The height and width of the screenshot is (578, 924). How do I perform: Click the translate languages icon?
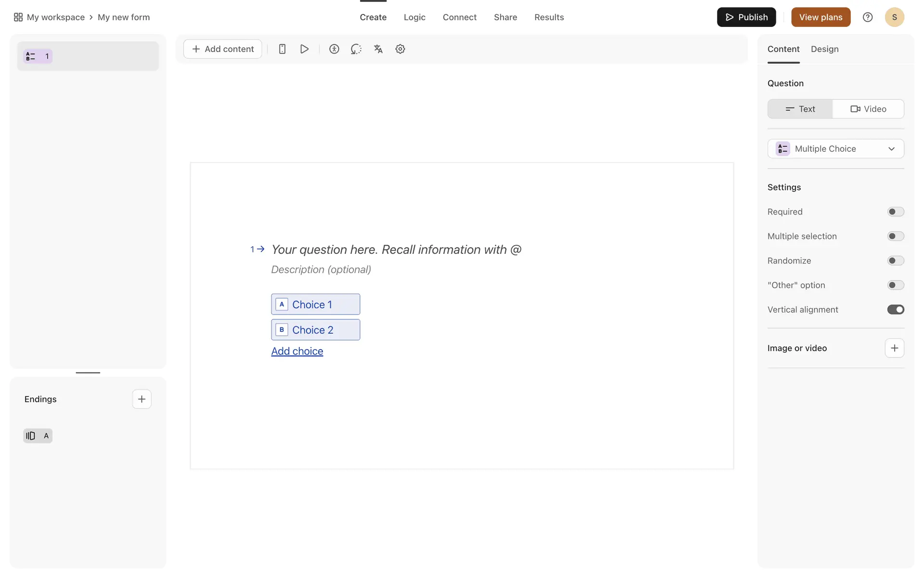(378, 49)
